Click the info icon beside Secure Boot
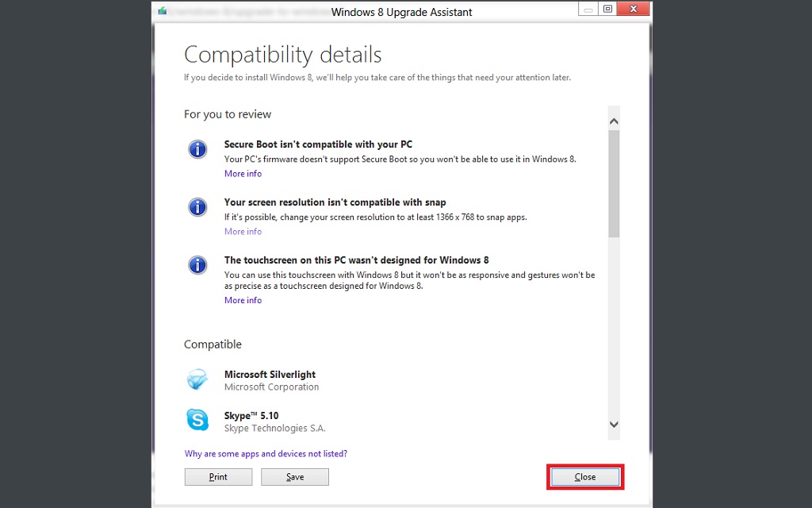 point(197,149)
